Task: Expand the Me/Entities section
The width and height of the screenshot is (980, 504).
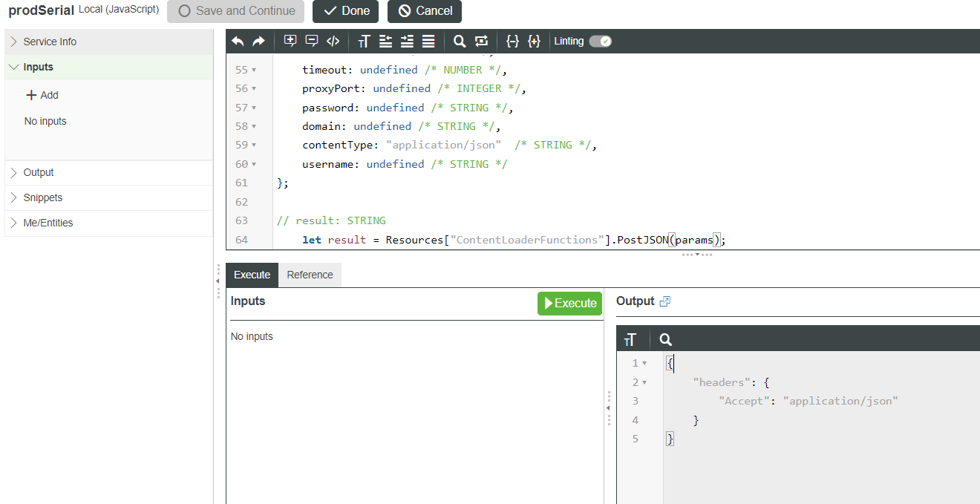Action: [48, 223]
